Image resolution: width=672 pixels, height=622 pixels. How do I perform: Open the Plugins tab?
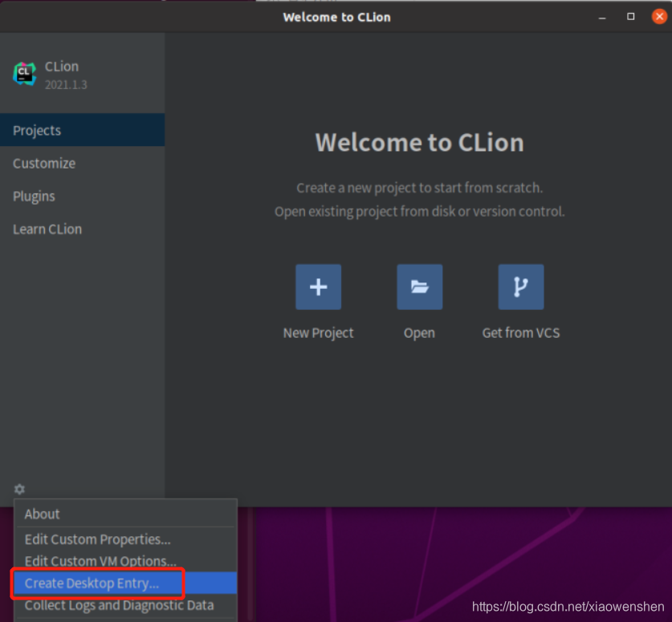coord(82,196)
